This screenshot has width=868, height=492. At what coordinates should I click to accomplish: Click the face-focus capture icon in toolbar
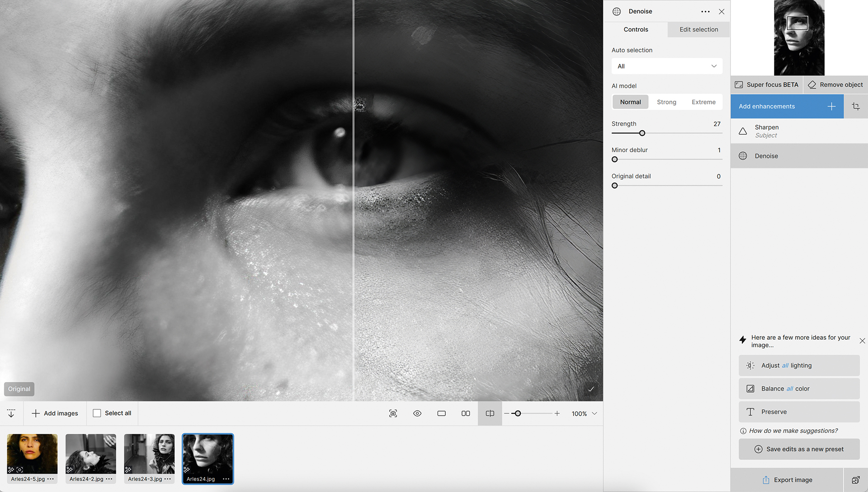pos(393,413)
